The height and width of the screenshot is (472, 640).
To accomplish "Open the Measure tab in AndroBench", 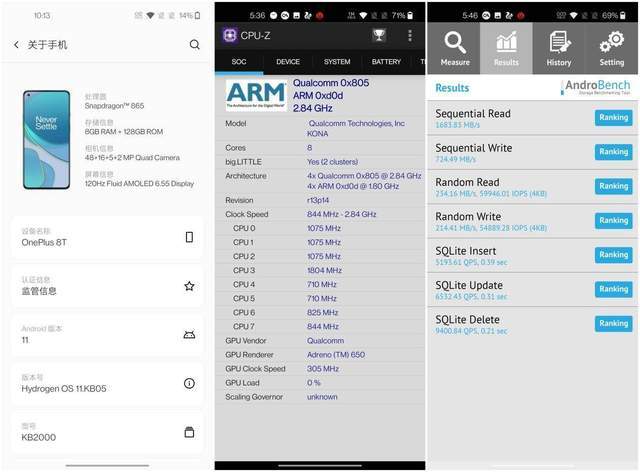I will point(454,47).
